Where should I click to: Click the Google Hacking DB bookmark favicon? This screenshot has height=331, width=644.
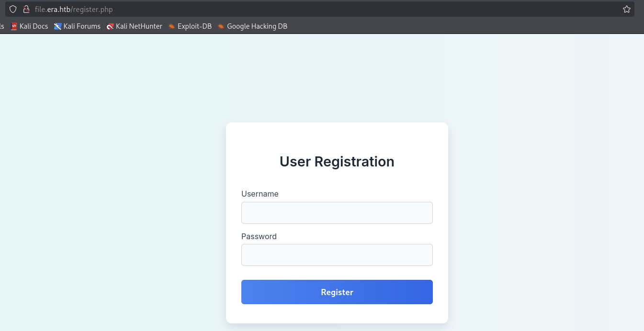click(221, 26)
